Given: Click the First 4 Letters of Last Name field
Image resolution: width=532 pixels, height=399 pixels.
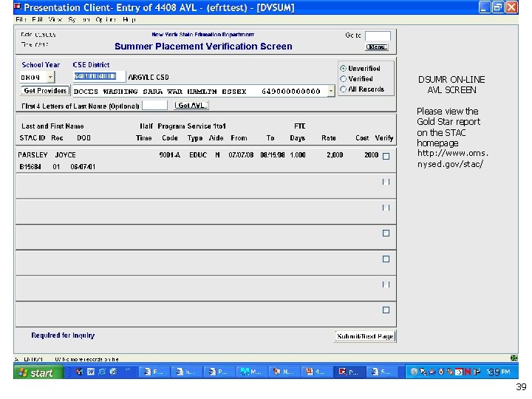Looking at the screenshot, I should click(154, 105).
